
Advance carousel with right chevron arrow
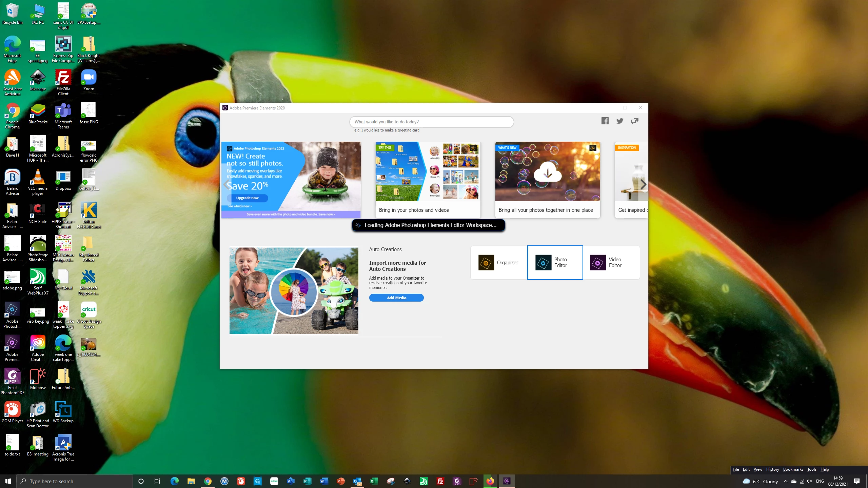point(643,185)
